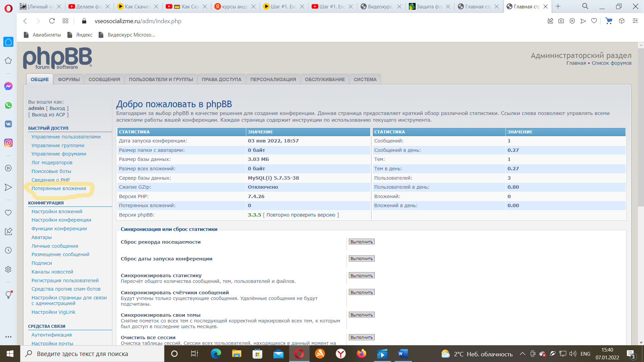Screen dimensions: 644x362
Task: Open VK icon in sidebar
Action: pos(8,124)
